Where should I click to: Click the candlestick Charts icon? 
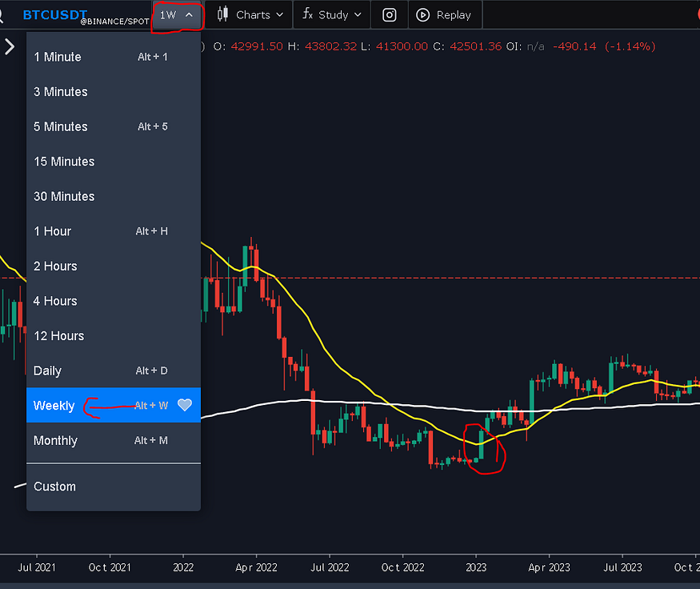222,14
